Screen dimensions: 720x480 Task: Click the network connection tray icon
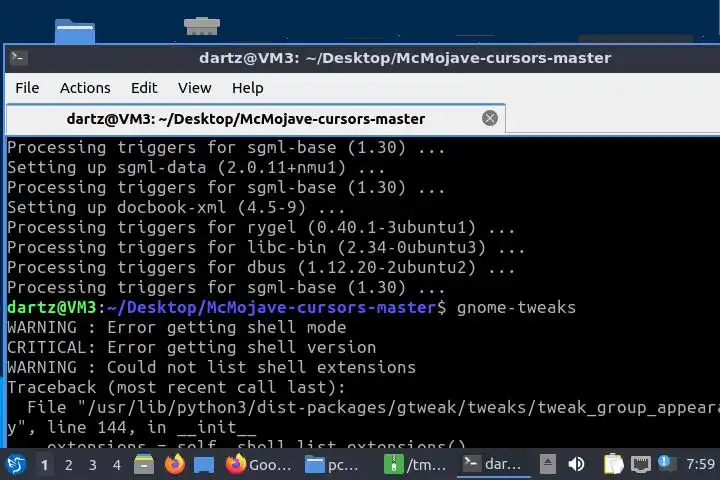point(641,465)
